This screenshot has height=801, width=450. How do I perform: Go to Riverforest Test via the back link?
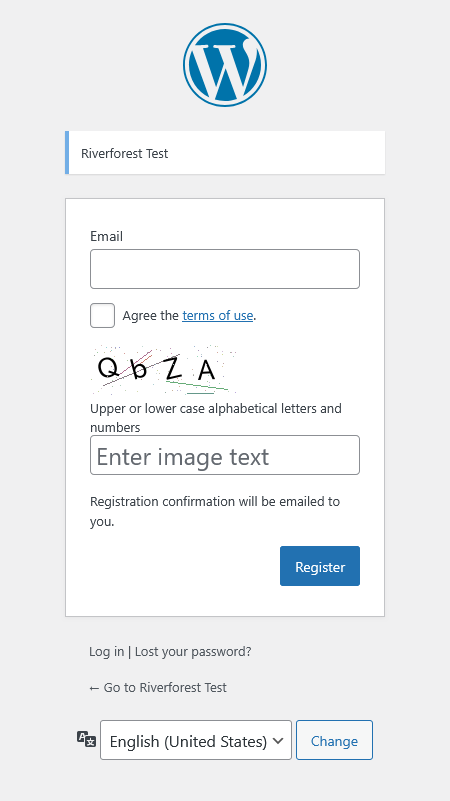[x=158, y=687]
